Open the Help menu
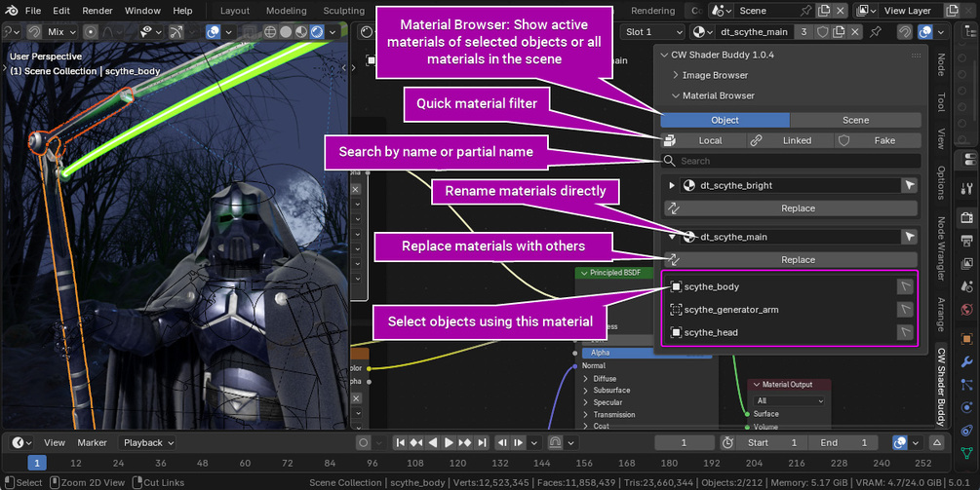980x490 pixels. (182, 11)
